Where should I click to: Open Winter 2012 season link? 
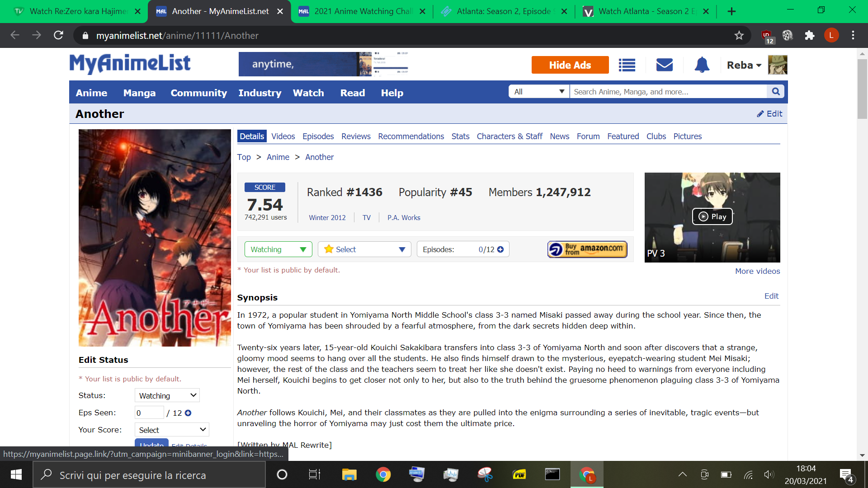(x=327, y=218)
